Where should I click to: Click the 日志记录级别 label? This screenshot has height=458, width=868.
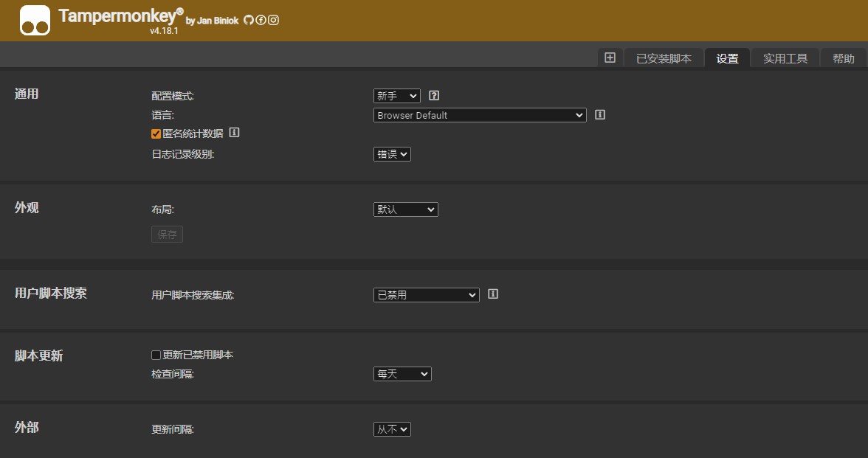(183, 154)
